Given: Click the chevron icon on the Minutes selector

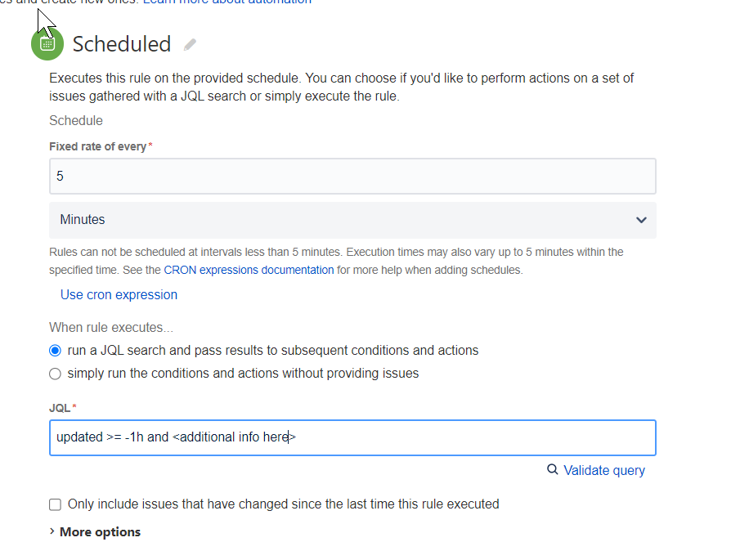Looking at the screenshot, I should tap(643, 220).
